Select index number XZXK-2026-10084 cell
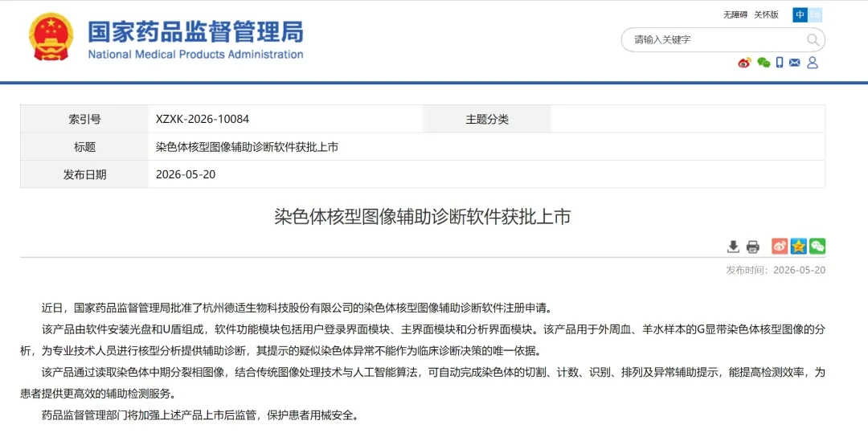Image resolution: width=868 pixels, height=437 pixels. [x=285, y=119]
